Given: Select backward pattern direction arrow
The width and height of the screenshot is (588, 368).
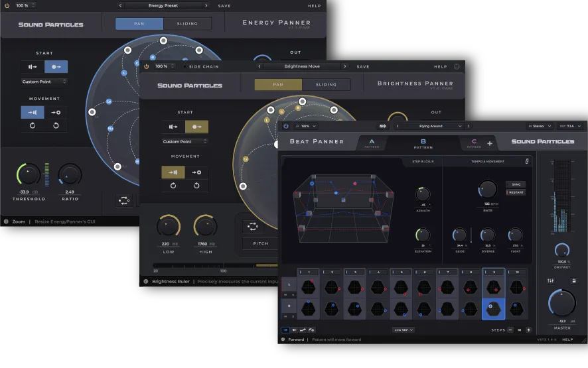Looking at the screenshot, I should [x=294, y=330].
